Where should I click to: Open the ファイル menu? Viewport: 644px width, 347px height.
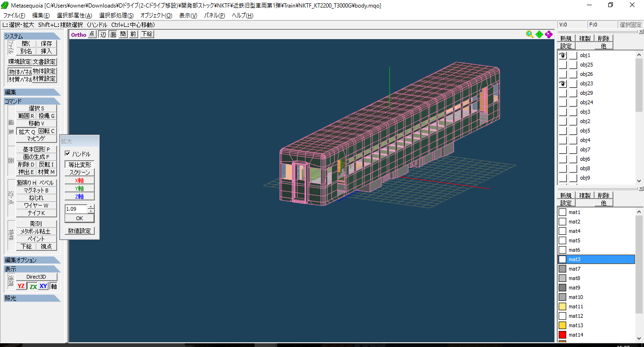coord(14,16)
